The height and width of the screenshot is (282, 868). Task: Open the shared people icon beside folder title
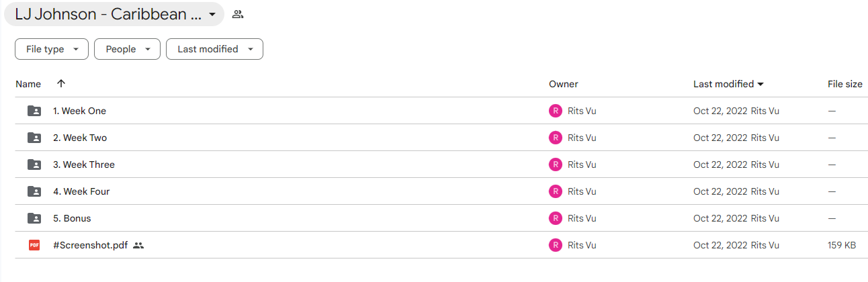[237, 14]
